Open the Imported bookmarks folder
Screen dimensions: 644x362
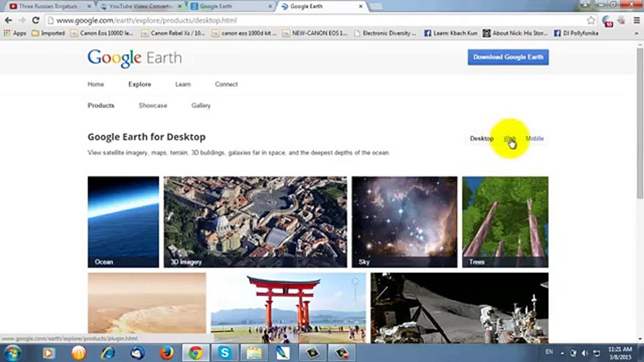click(x=48, y=33)
